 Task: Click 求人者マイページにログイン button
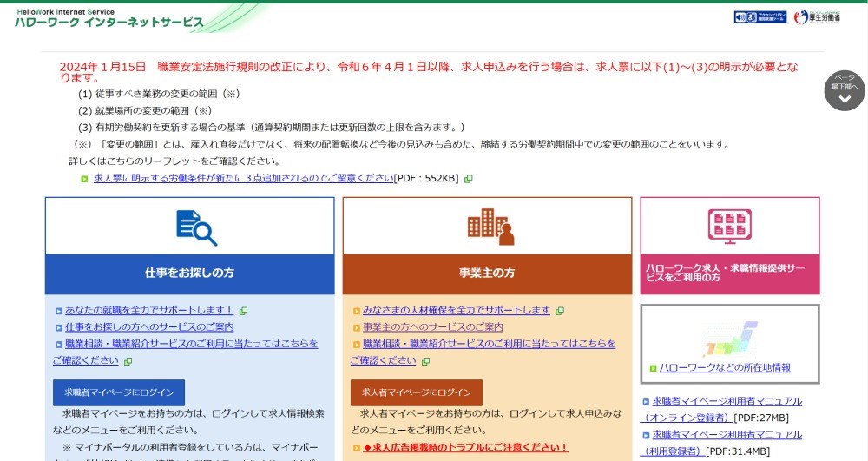tap(417, 392)
